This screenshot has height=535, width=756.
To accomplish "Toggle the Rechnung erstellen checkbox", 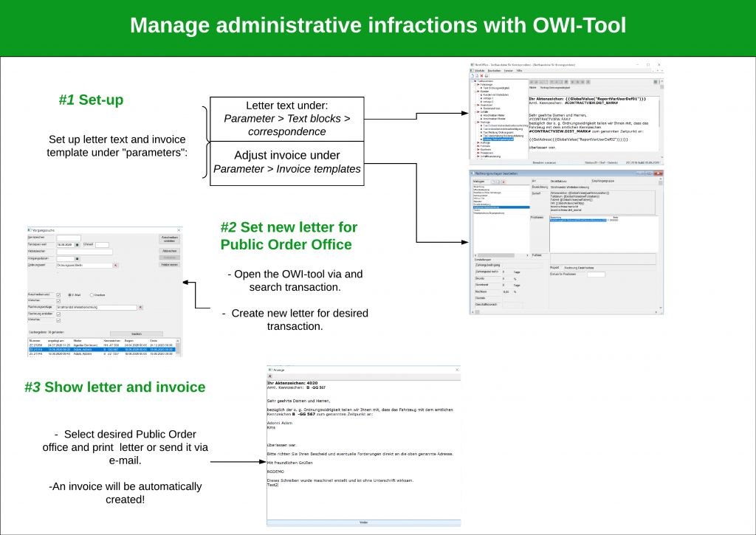I will (x=58, y=314).
